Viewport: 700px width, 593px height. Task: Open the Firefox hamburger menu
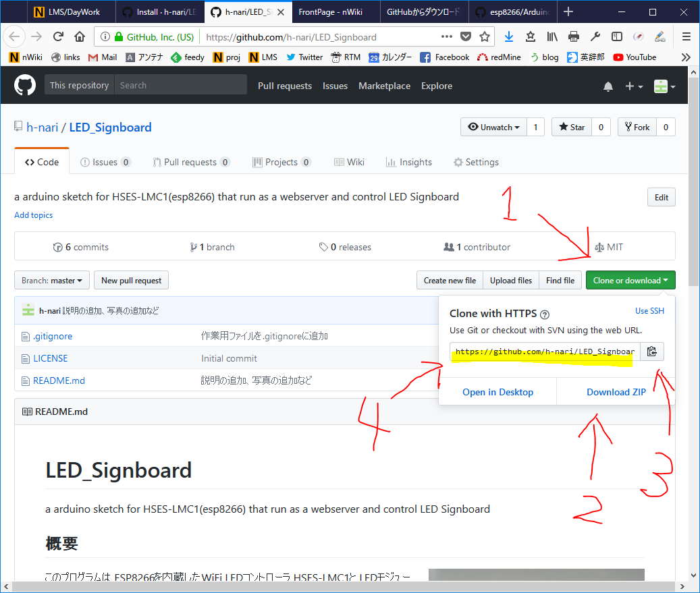[x=686, y=37]
